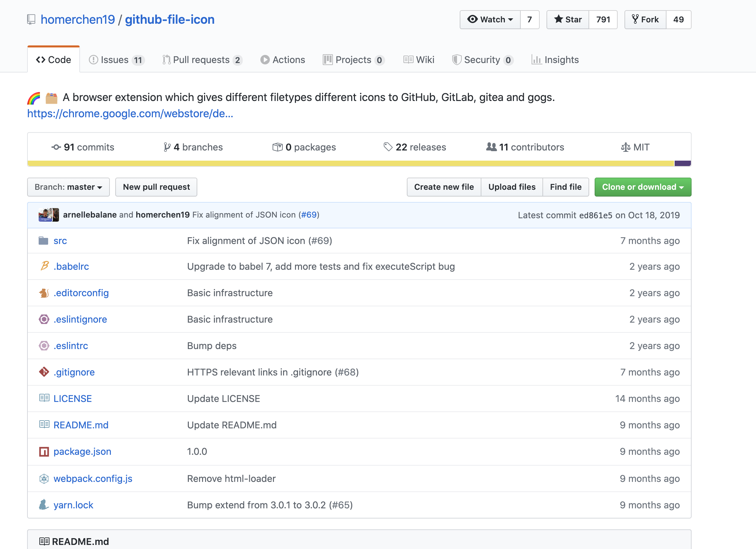Open the Chrome webstore link
Image resolution: width=756 pixels, height=549 pixels.
tap(130, 114)
